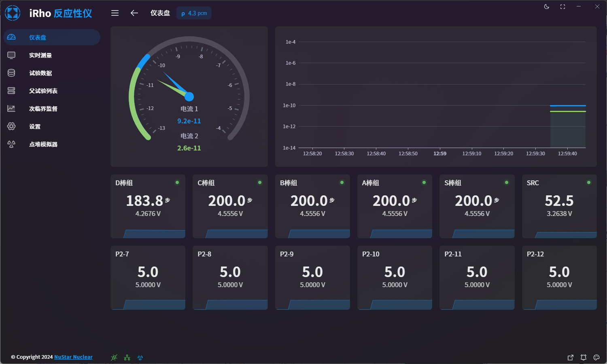The image size is (607, 364).
Task: Click the green network status icon
Action: (127, 358)
